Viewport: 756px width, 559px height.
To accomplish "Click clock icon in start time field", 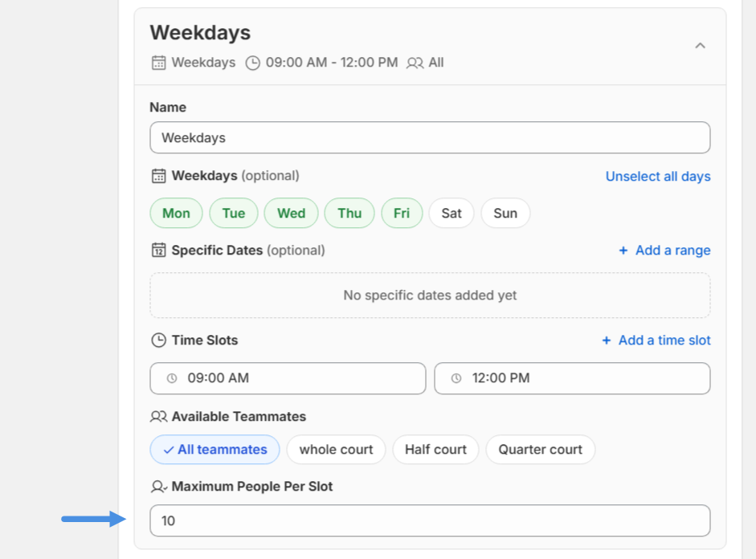I will pyautogui.click(x=171, y=378).
